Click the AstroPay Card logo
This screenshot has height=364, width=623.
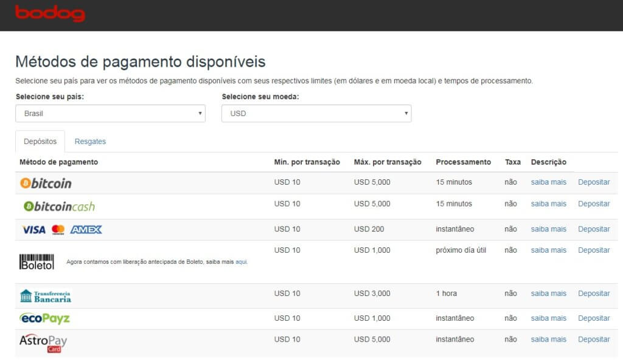43,343
